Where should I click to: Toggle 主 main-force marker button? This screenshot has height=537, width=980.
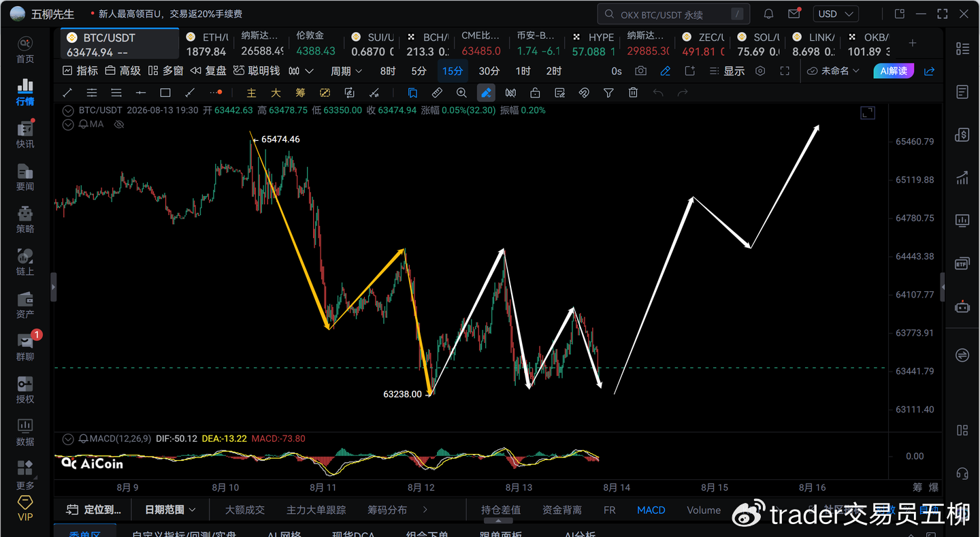[x=251, y=93]
